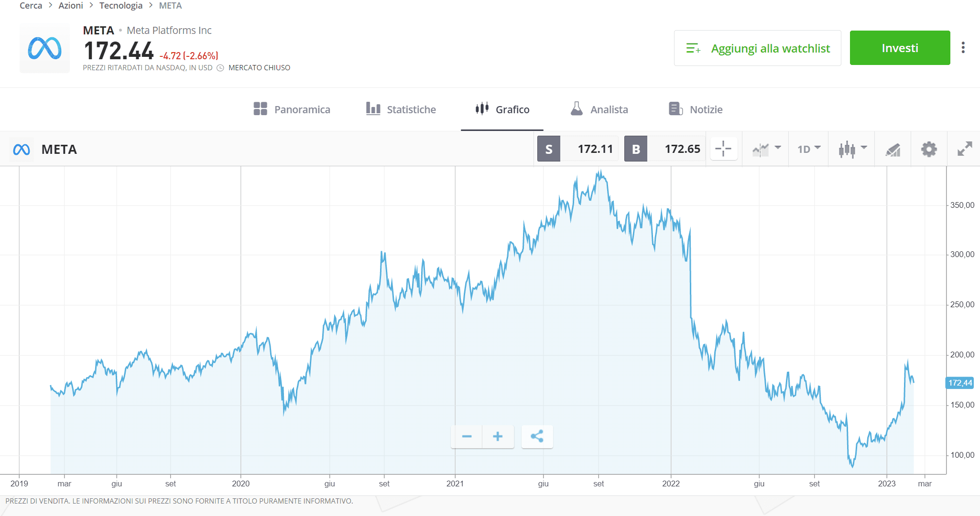980x516 pixels.
Task: Click the 2022 label on time axis
Action: pyautogui.click(x=671, y=484)
